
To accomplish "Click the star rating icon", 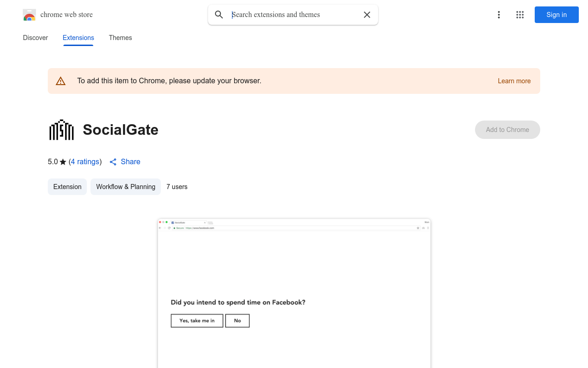I will click(x=63, y=162).
